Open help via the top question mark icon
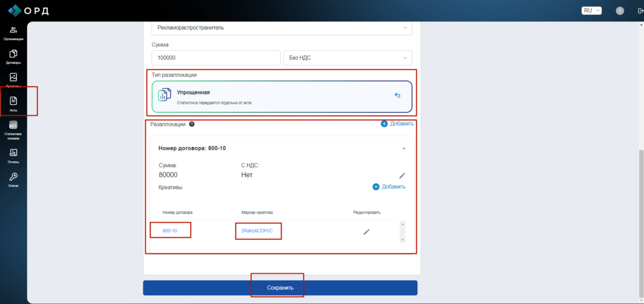 (620, 10)
